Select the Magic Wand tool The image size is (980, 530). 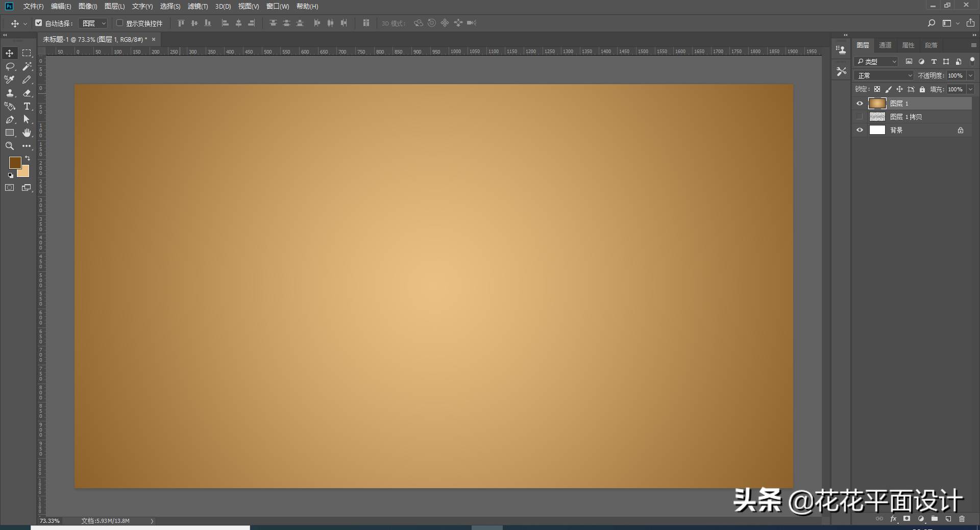(27, 66)
